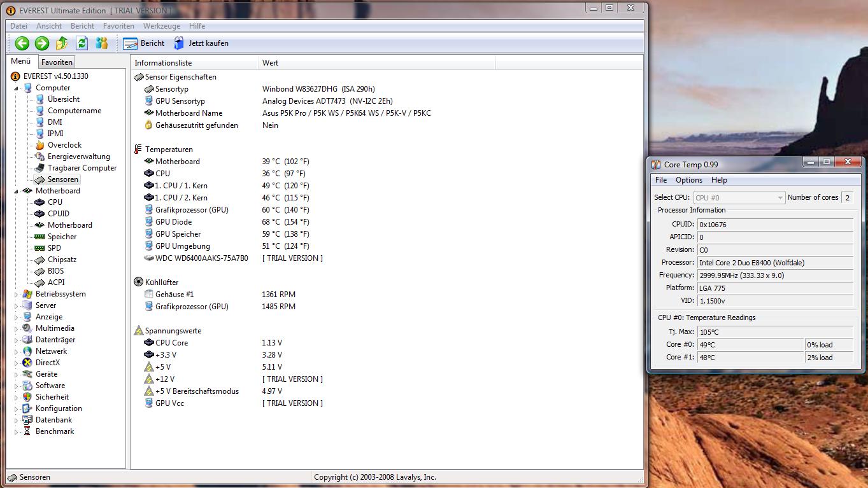Open the BIOS tree item
Screen dimensions: 868x488
(56, 271)
